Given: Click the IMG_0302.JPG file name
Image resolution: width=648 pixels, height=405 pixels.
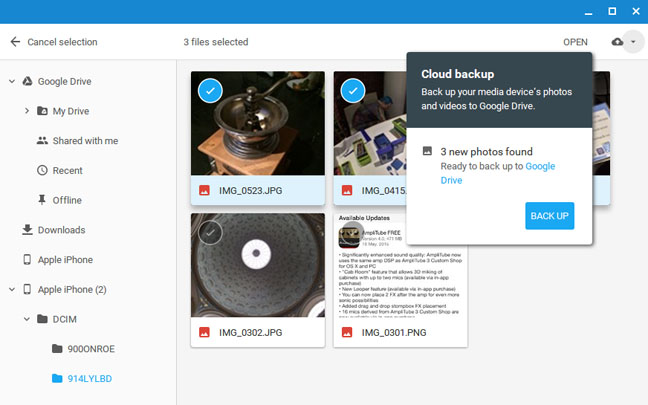Looking at the screenshot, I should coord(250,333).
